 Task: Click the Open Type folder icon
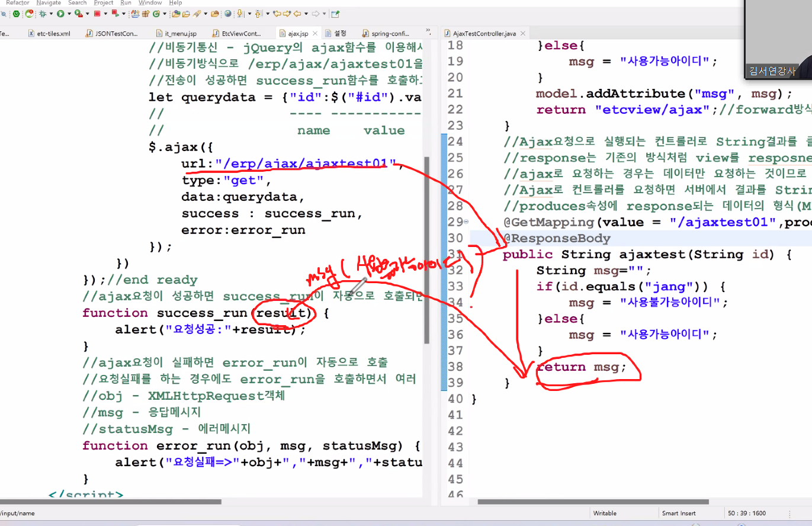[x=176, y=13]
